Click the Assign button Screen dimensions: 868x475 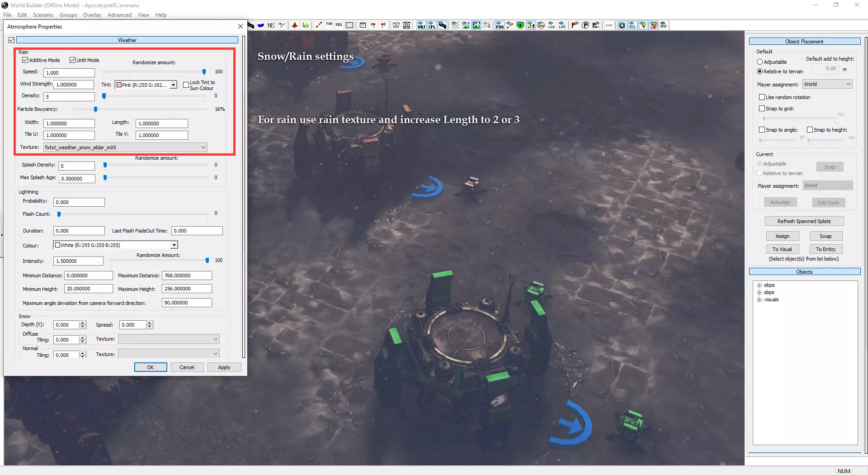[783, 236]
